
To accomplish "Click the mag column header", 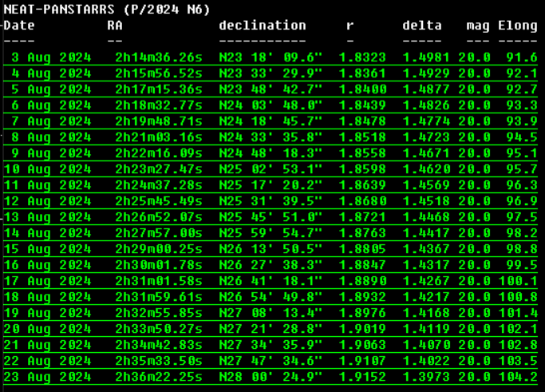I will point(478,25).
